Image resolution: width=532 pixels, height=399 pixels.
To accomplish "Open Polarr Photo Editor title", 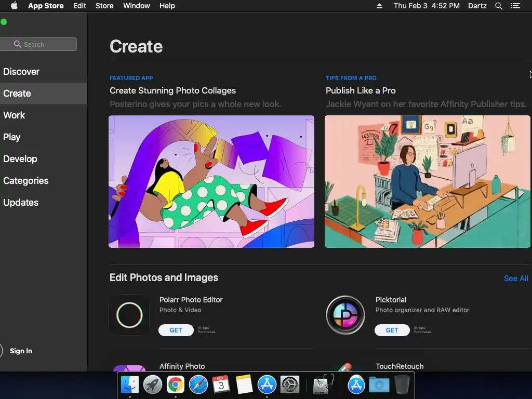I will [x=191, y=300].
